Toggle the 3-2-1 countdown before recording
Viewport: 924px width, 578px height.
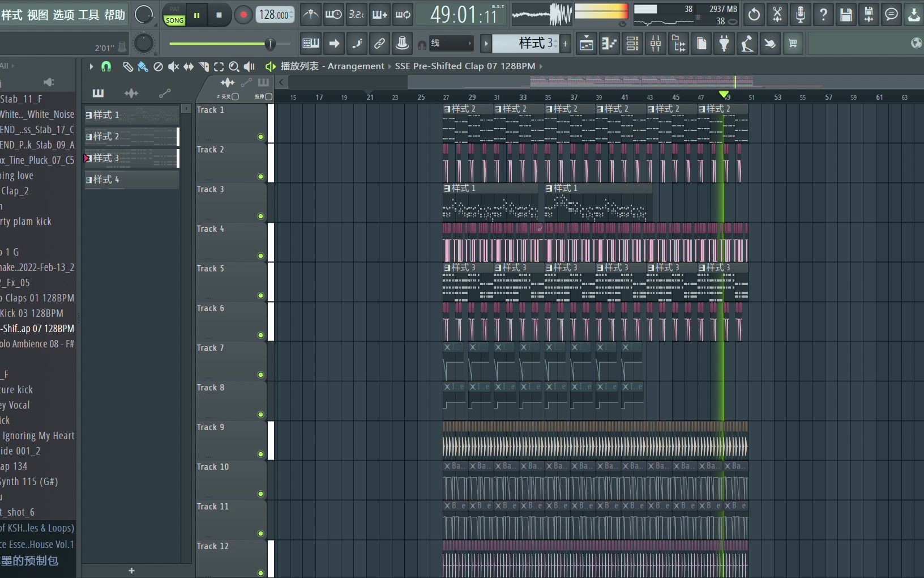[x=357, y=15]
